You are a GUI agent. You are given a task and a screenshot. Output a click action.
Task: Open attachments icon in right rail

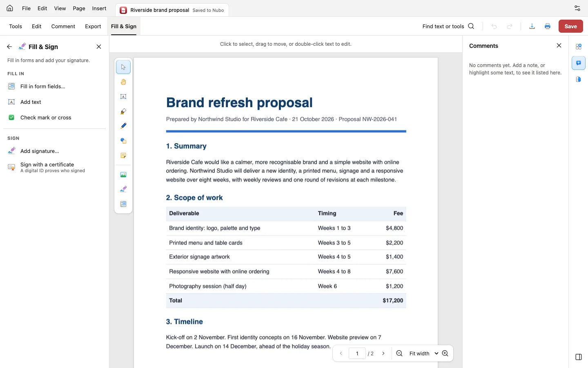pos(579,79)
